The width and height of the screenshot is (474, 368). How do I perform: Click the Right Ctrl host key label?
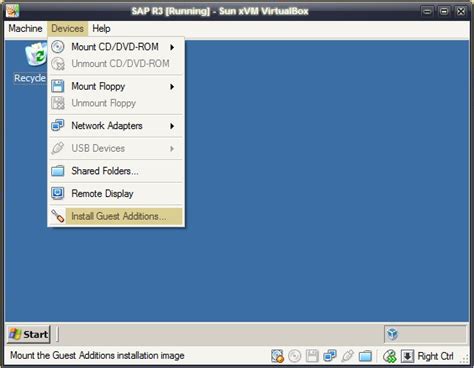click(x=435, y=356)
